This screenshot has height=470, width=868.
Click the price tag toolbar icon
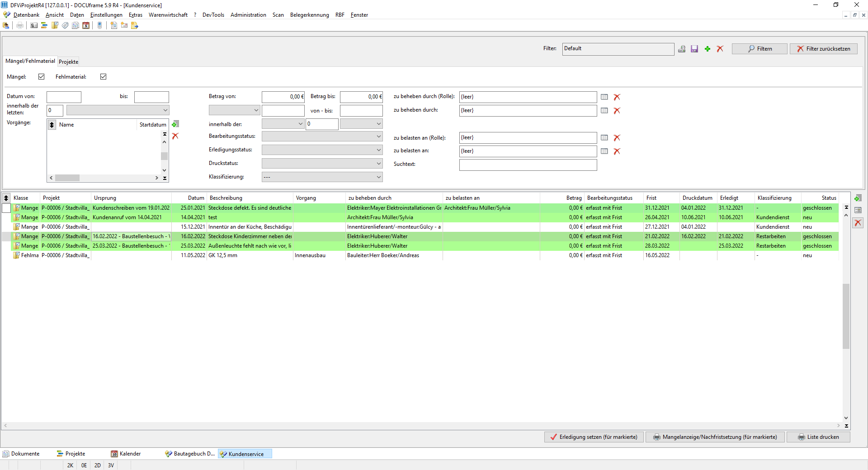(x=65, y=26)
